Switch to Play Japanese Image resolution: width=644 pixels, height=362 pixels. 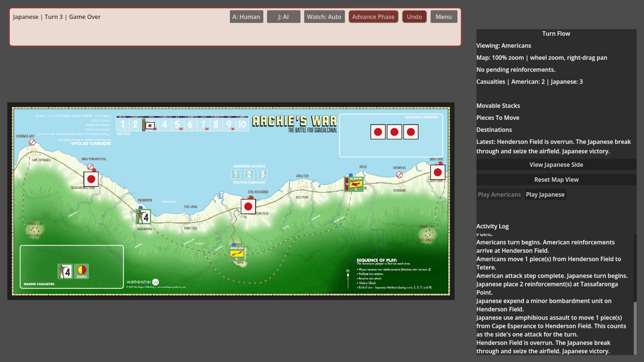(545, 194)
